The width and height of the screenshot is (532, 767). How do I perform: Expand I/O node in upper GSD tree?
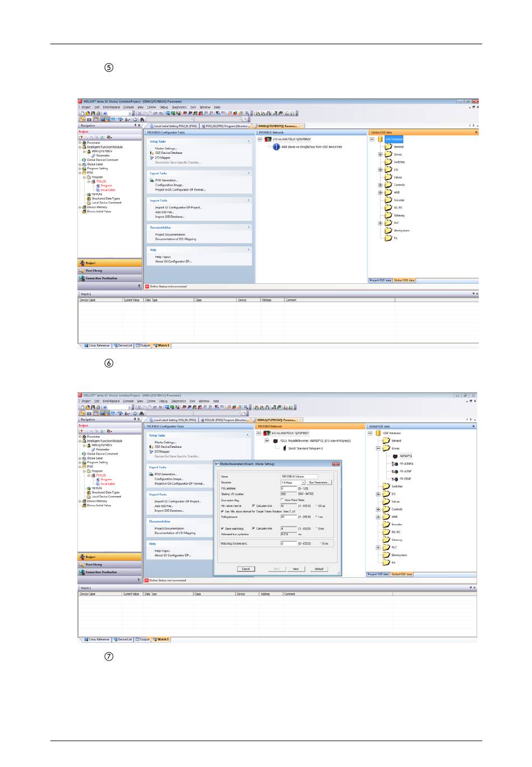380,170
